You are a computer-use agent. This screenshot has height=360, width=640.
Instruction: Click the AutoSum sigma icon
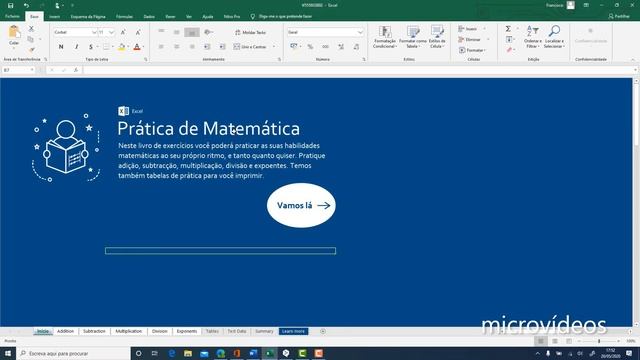tap(508, 29)
